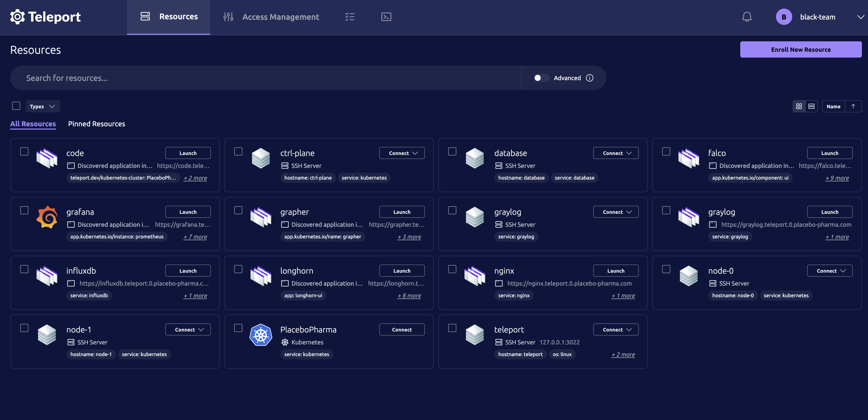Select the teleport resource checkbox

452,328
